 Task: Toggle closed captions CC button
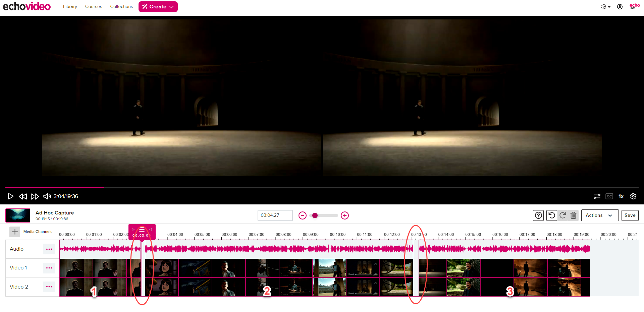click(609, 196)
